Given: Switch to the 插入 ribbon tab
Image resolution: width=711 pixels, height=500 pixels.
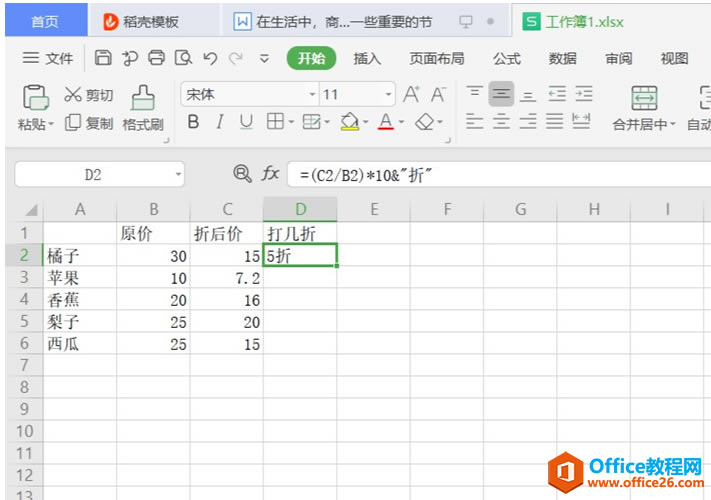Looking at the screenshot, I should 367,58.
